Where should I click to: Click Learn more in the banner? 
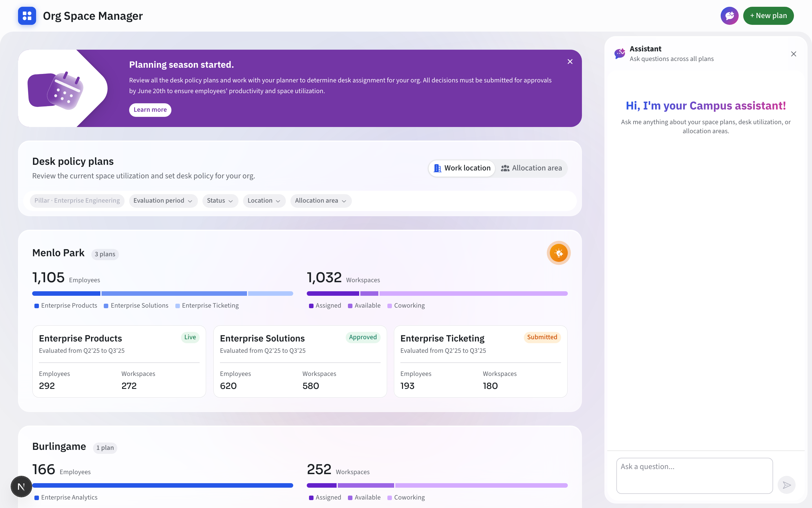coord(150,110)
